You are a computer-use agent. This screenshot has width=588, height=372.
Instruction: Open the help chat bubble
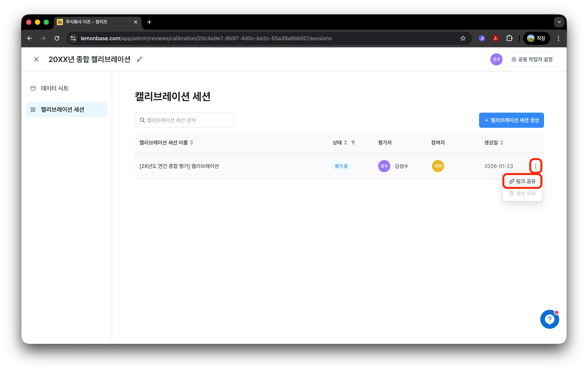coord(549,319)
